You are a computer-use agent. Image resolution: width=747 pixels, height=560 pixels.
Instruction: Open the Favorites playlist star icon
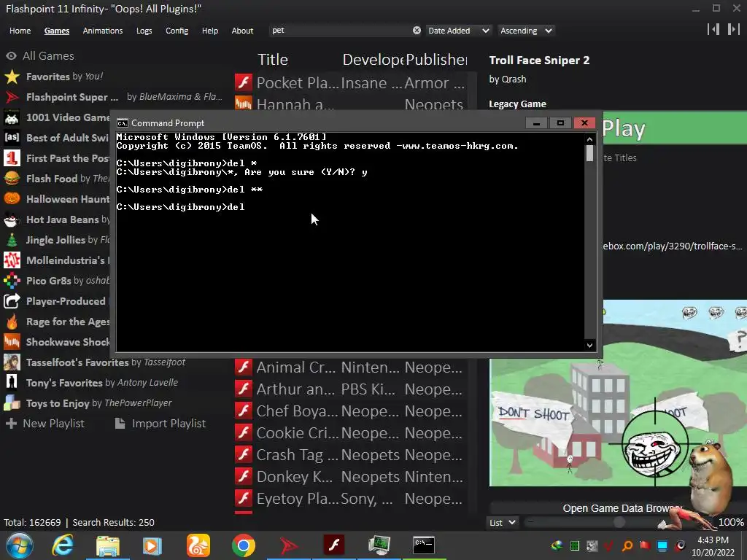(12, 77)
